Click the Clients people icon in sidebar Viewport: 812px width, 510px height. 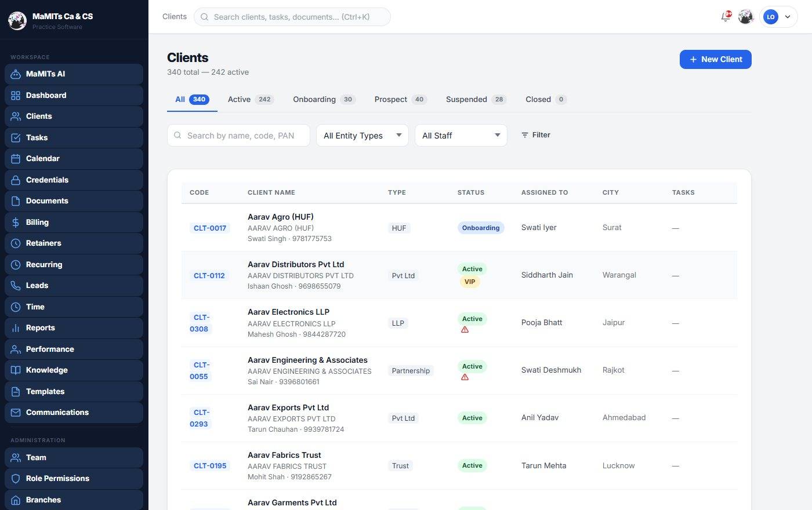[x=16, y=116]
